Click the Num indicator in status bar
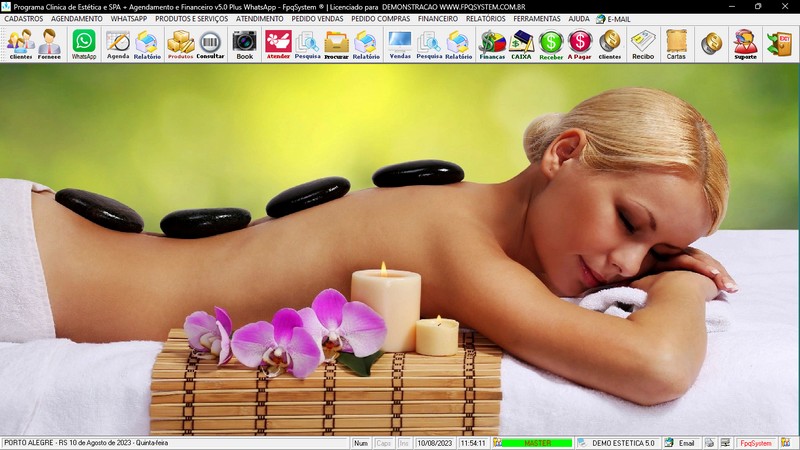The height and width of the screenshot is (450, 800). pos(361,443)
